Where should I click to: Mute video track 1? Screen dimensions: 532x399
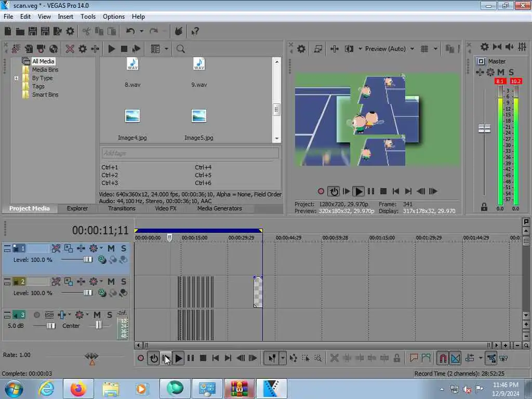pos(111,248)
